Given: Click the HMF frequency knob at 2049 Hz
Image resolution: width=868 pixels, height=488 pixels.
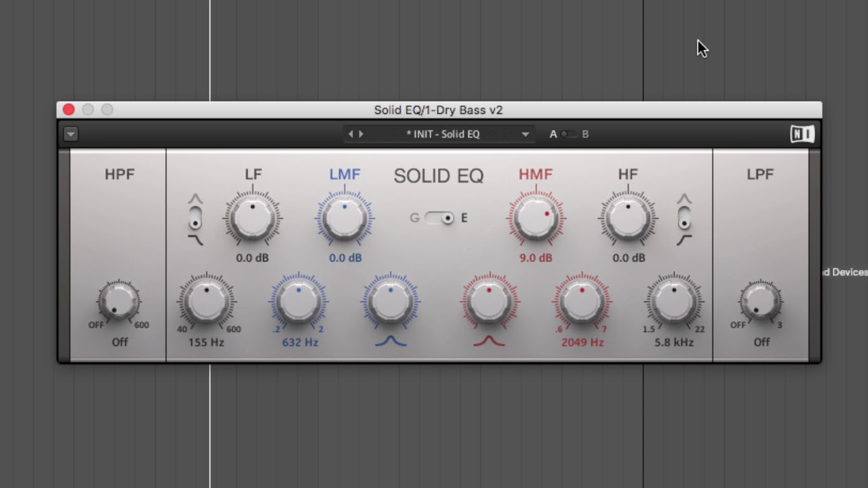Looking at the screenshot, I should tap(582, 302).
